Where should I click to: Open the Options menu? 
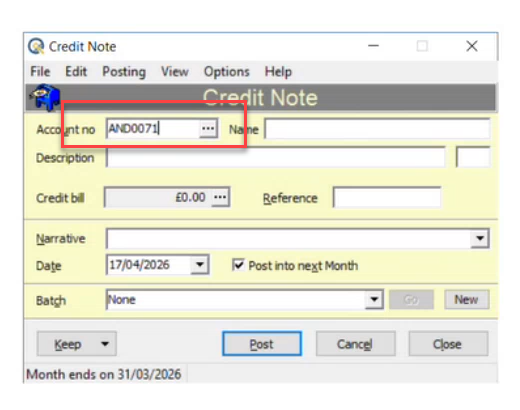coord(227,71)
